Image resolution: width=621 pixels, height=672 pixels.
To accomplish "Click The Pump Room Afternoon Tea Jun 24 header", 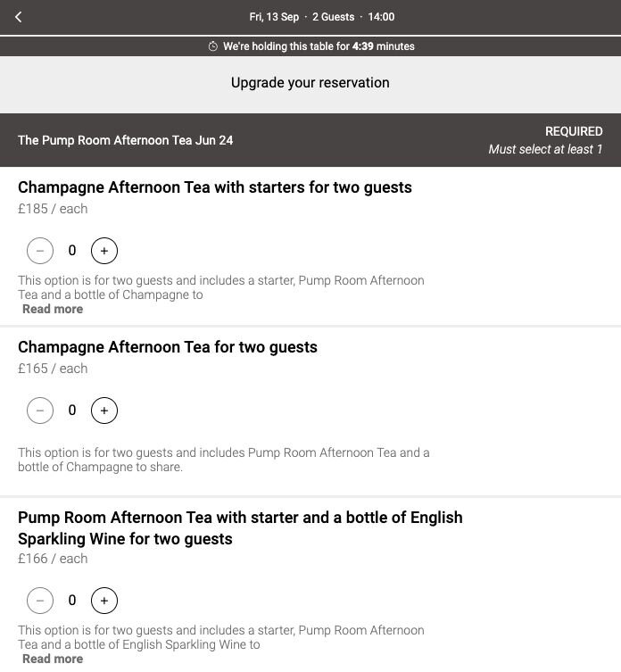I will click(x=126, y=140).
